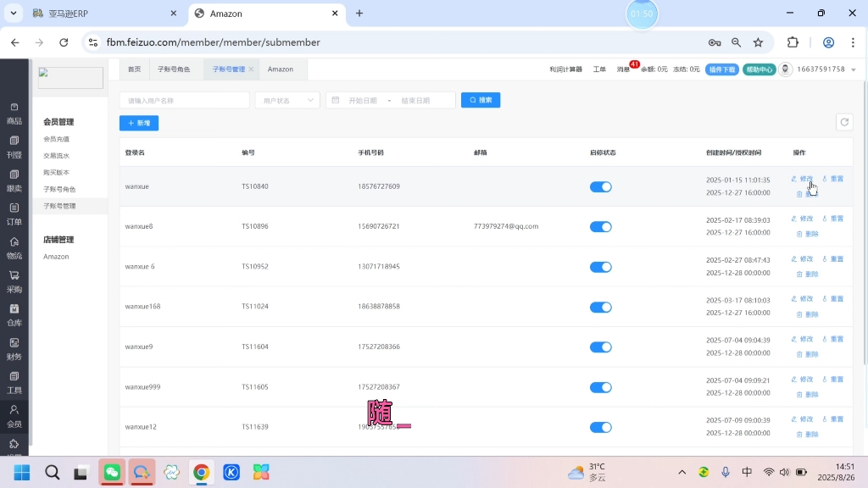
Task: Close the 子账号管理 page tab
Action: click(x=251, y=69)
